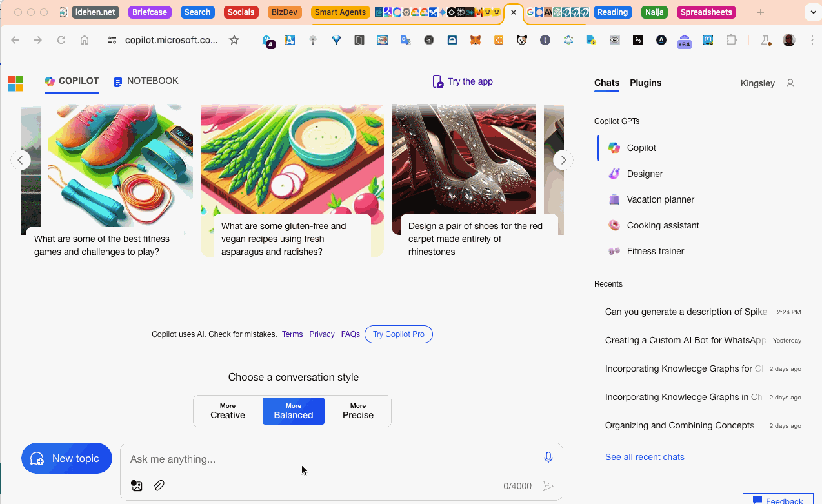822x504 pixels.
Task: Open the MetaMask fox extension icon
Action: (475, 40)
